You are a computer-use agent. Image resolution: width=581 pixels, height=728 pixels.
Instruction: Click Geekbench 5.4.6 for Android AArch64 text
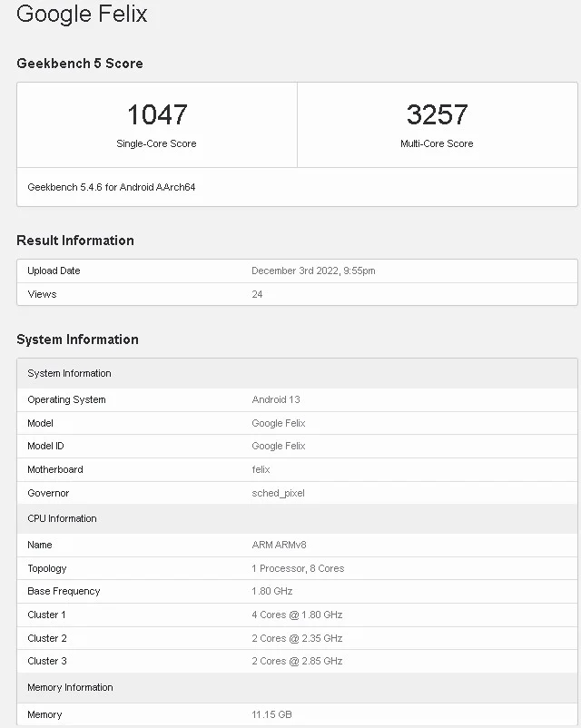click(x=112, y=187)
